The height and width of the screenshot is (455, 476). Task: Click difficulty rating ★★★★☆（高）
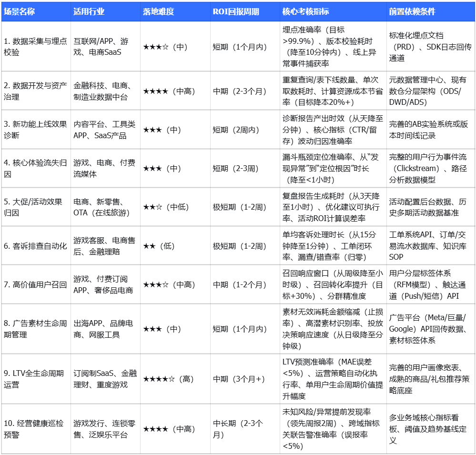point(175,379)
